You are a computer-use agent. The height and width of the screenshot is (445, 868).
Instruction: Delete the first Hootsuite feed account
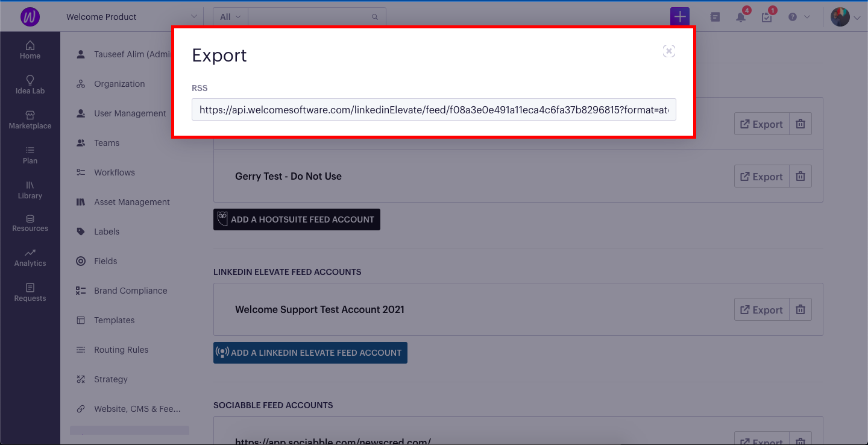pyautogui.click(x=800, y=124)
